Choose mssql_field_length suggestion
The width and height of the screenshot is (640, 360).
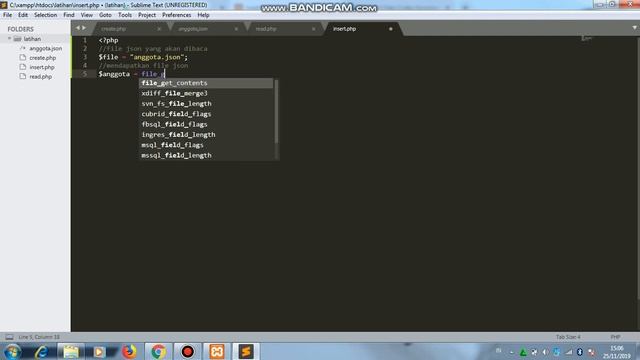pos(206,155)
